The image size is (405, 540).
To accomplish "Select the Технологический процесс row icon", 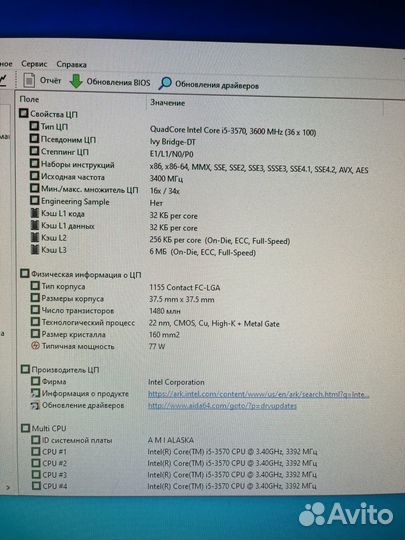I will pos(35,322).
